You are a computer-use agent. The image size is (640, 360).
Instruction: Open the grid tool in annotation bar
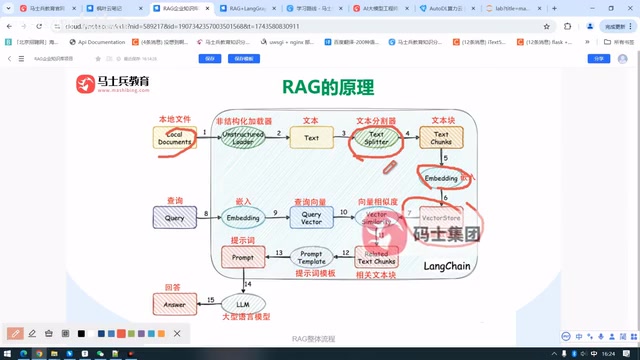[x=65, y=333]
